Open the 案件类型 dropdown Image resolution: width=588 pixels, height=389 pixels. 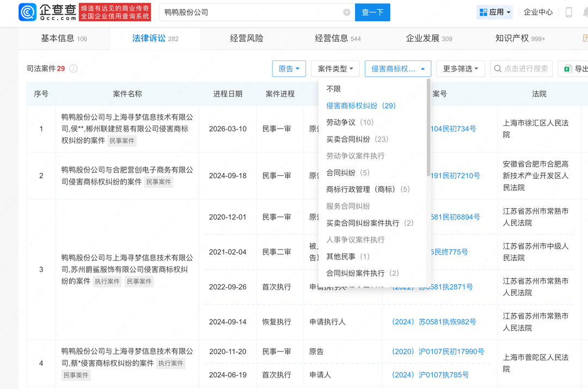(335, 69)
